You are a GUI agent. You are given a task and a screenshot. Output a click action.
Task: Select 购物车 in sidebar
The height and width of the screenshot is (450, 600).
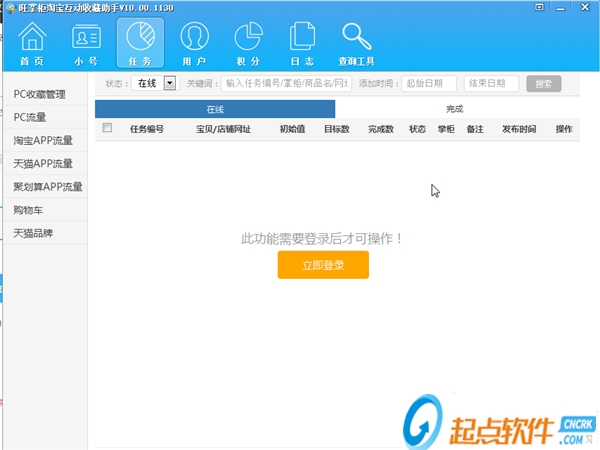(45, 210)
